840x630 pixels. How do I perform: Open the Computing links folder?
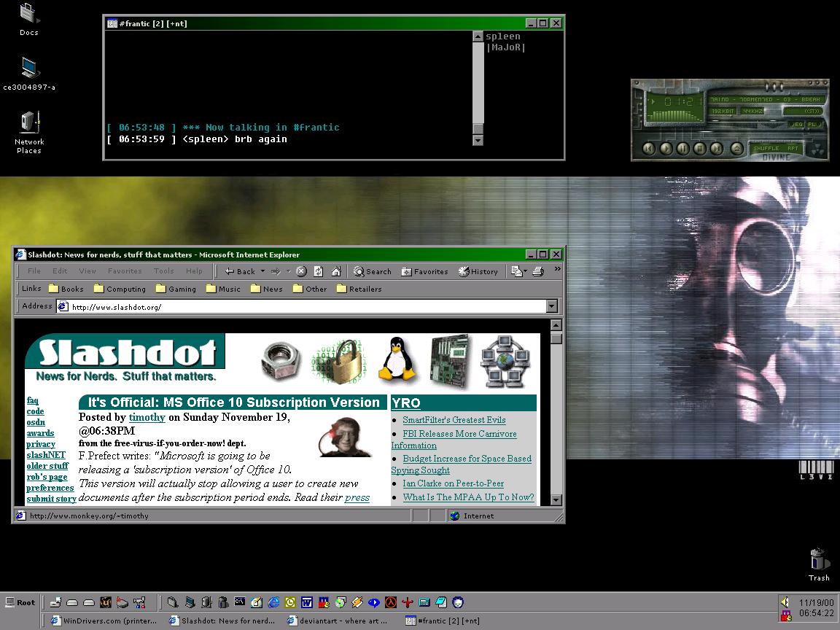tap(120, 289)
